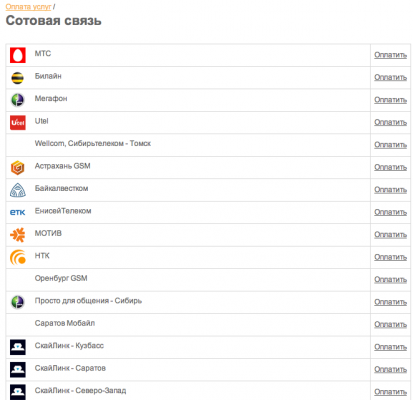Click the СкайЛинк - Северо-Запад logo
This screenshot has width=413, height=400.
coord(18,392)
